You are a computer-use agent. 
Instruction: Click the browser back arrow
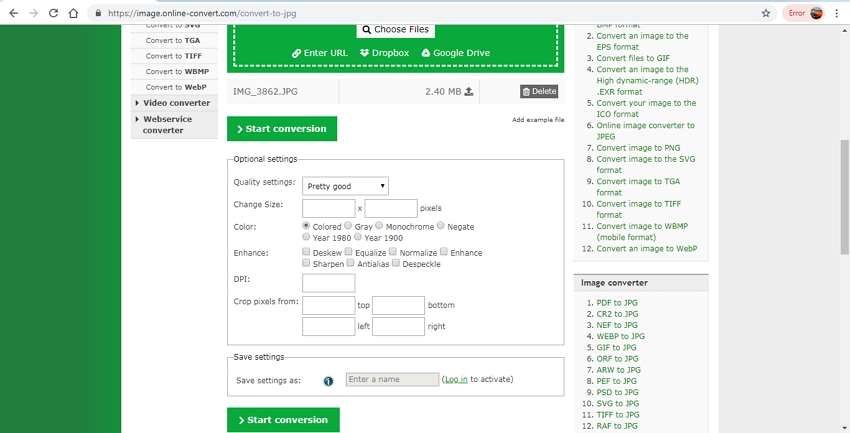pyautogui.click(x=13, y=13)
